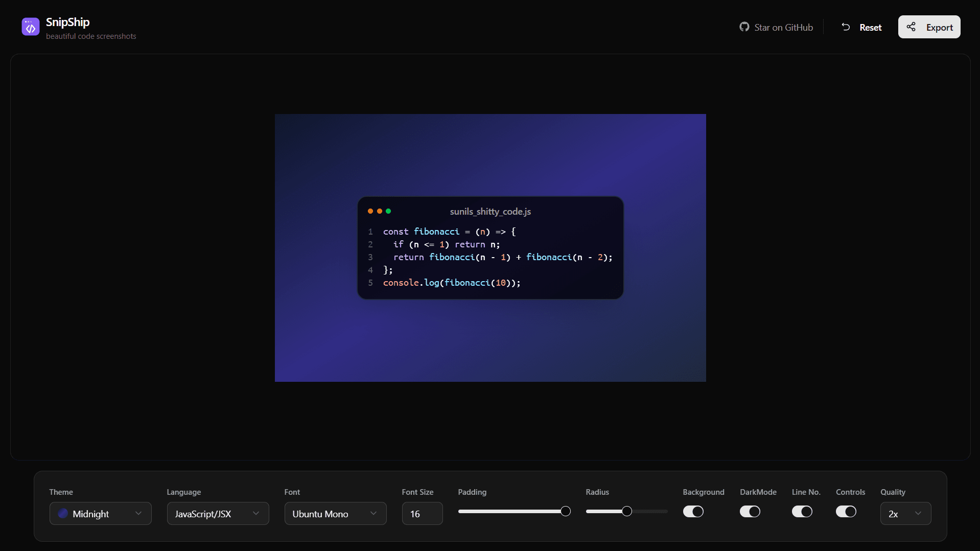The height and width of the screenshot is (551, 980).
Task: Click the Midnight theme color swatch
Action: point(63,514)
